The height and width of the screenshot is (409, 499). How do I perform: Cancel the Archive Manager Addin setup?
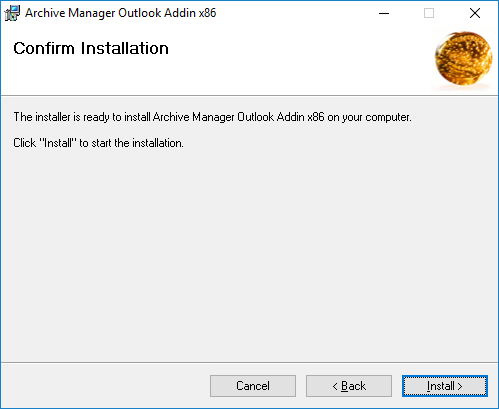pyautogui.click(x=253, y=386)
